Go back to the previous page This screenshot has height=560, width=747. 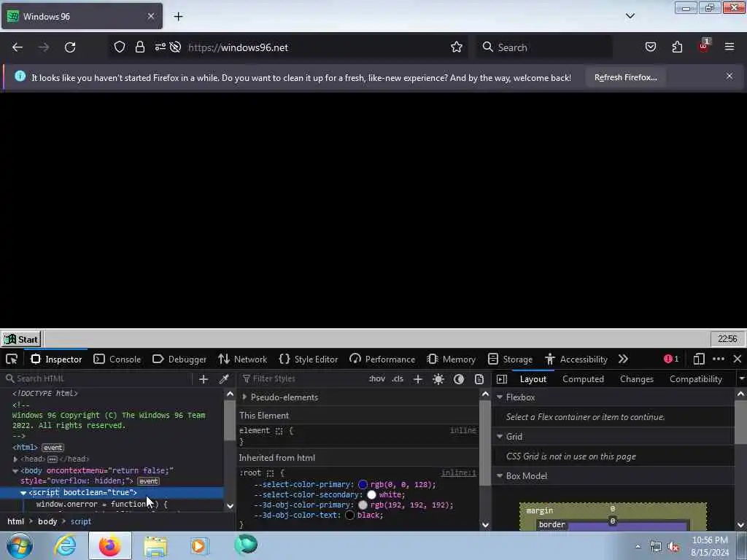pos(18,47)
